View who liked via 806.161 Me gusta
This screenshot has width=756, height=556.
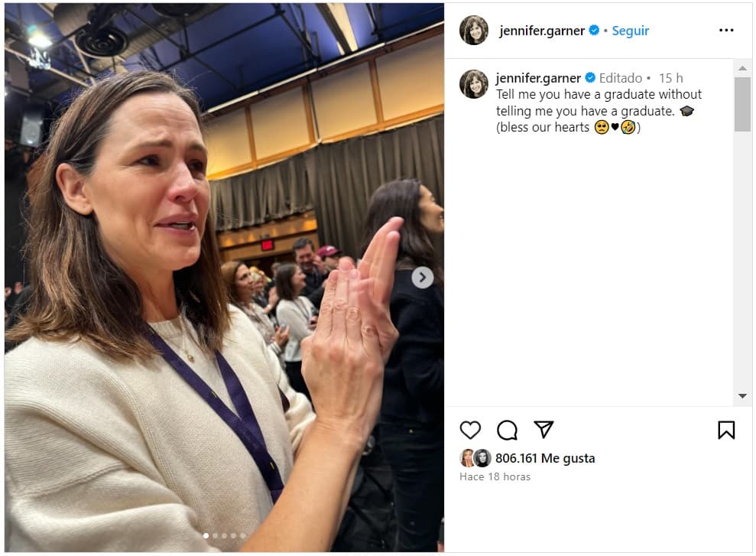[543, 458]
